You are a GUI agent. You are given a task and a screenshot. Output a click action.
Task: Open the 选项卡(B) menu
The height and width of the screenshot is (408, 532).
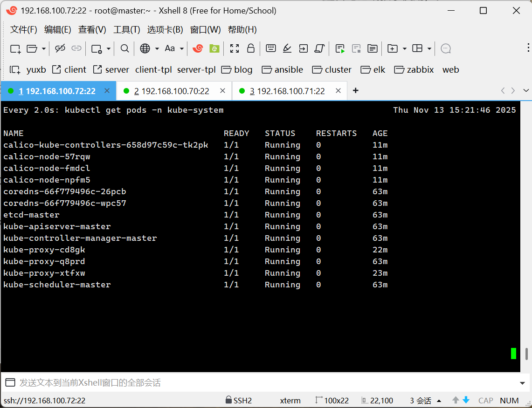pyautogui.click(x=165, y=29)
